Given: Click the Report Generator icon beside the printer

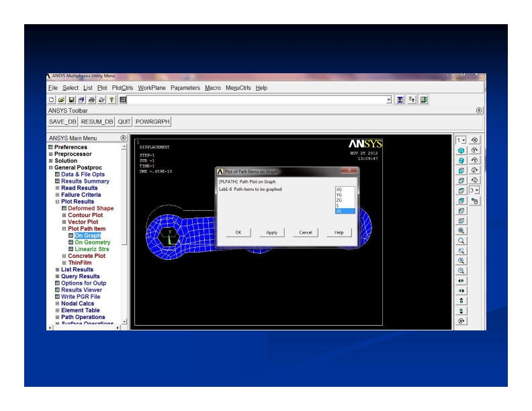Looking at the screenshot, I should point(101,99).
